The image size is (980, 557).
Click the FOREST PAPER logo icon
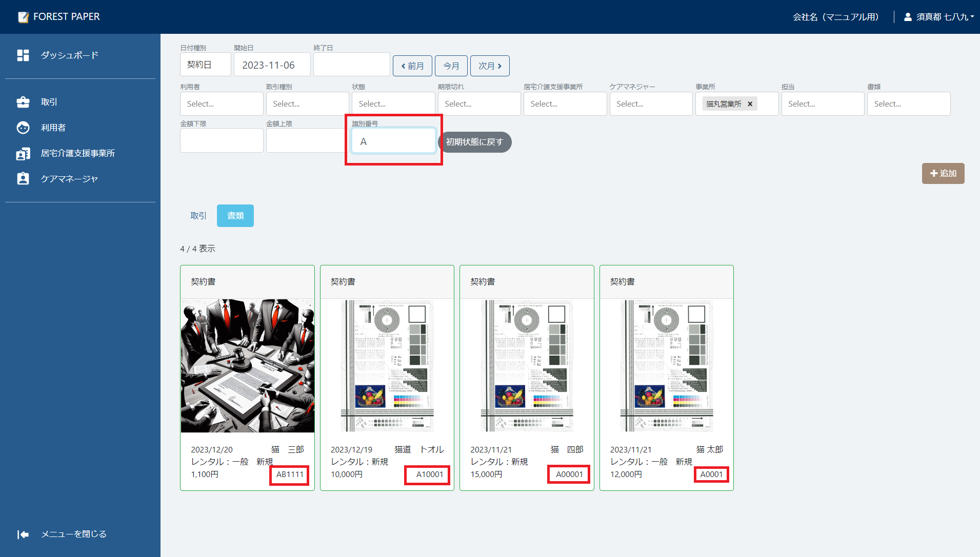tap(23, 17)
